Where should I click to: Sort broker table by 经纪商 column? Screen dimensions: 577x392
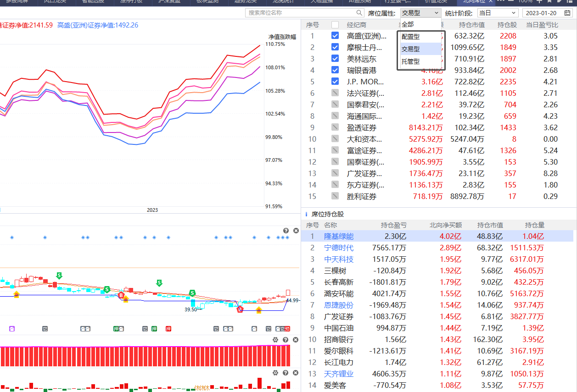tap(357, 25)
